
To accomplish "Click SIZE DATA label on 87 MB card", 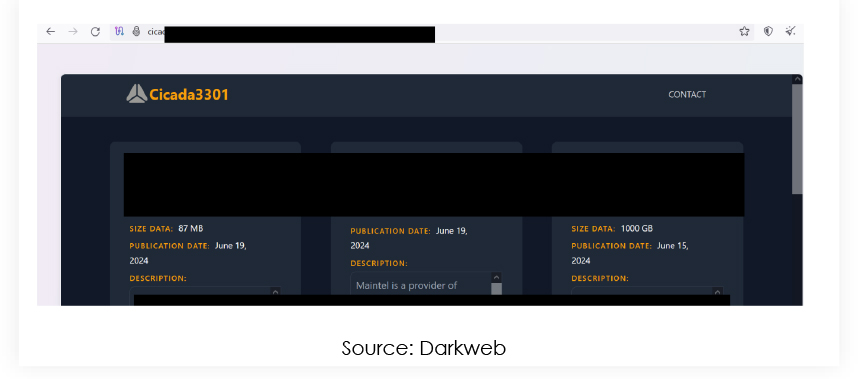I will pos(151,229).
